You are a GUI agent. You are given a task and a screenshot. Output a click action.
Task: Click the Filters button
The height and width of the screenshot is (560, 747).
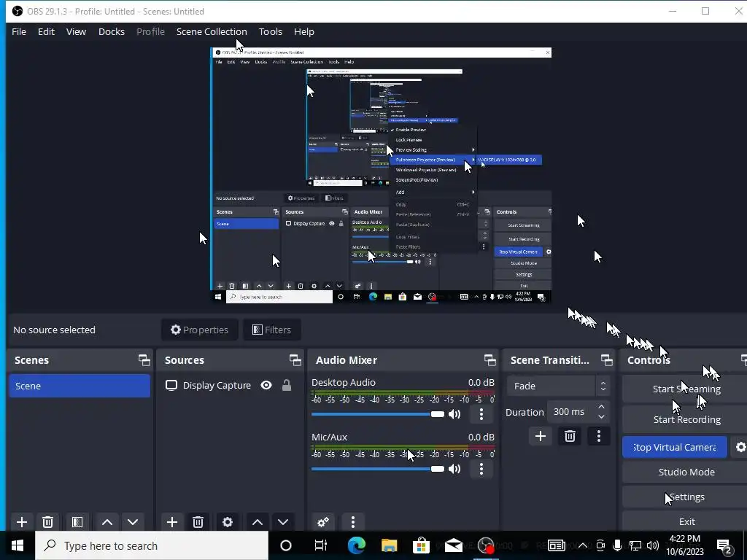271,330
